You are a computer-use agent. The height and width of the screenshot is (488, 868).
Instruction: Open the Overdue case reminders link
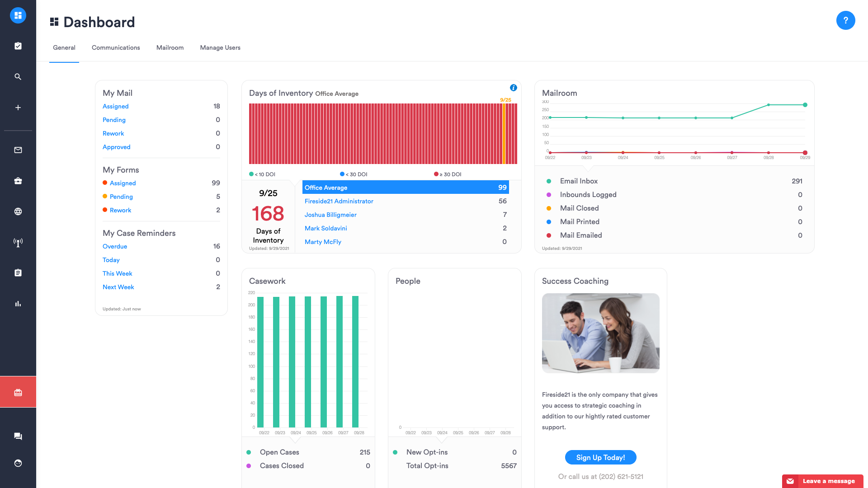[115, 246]
